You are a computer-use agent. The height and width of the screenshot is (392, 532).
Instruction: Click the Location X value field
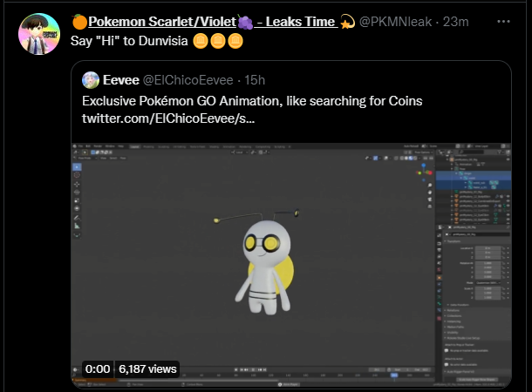tap(488, 248)
